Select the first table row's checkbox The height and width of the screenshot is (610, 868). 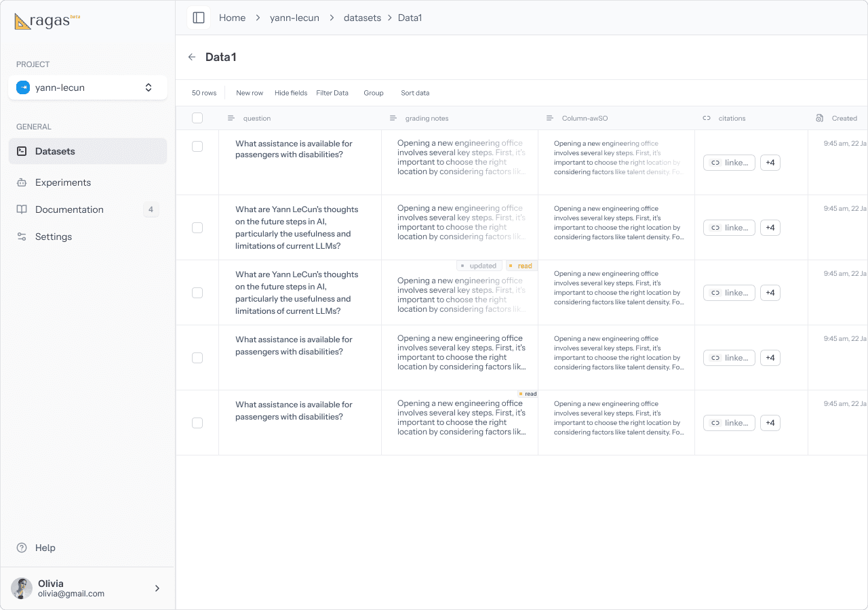click(x=197, y=146)
